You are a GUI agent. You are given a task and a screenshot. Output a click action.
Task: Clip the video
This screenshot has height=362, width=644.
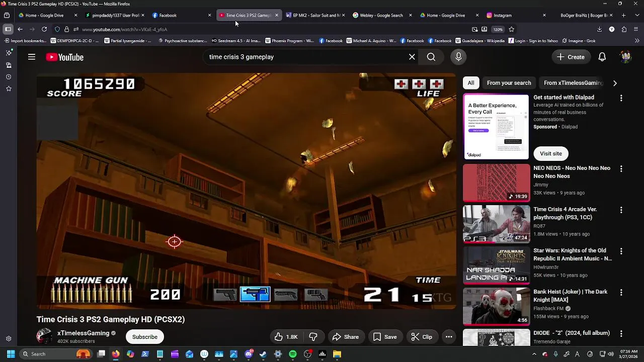pyautogui.click(x=422, y=337)
